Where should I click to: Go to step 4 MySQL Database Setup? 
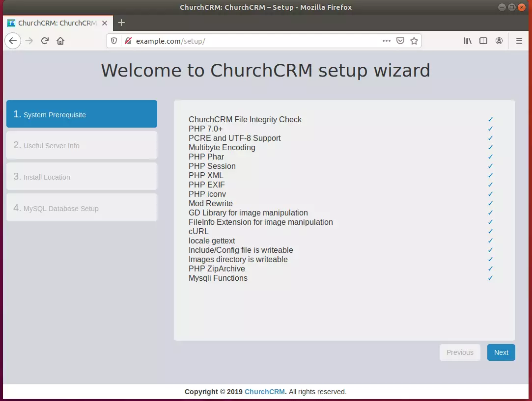pyautogui.click(x=82, y=208)
